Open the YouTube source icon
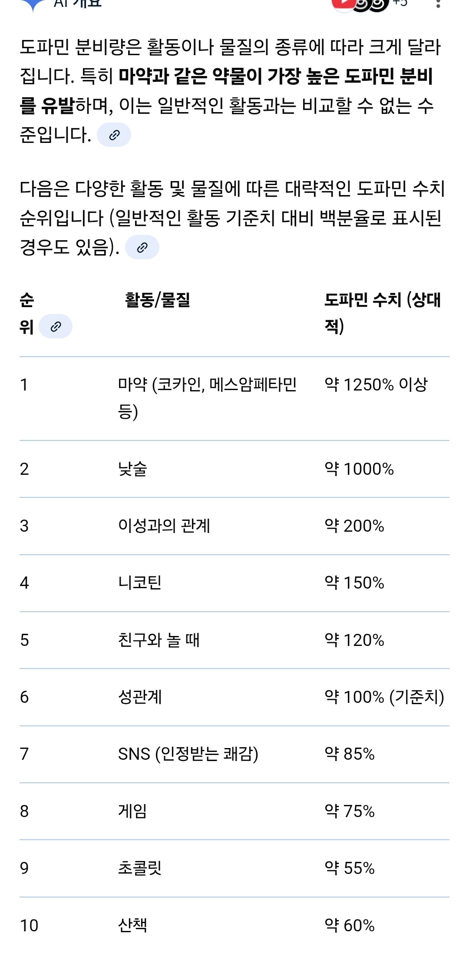This screenshot has width=469, height=980. [343, 4]
